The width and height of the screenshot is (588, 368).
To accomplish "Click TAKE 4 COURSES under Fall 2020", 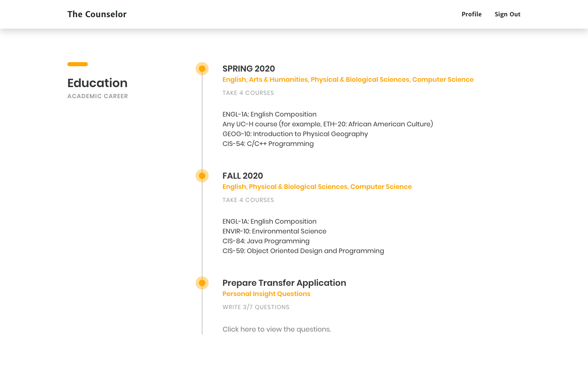I will pos(248,200).
